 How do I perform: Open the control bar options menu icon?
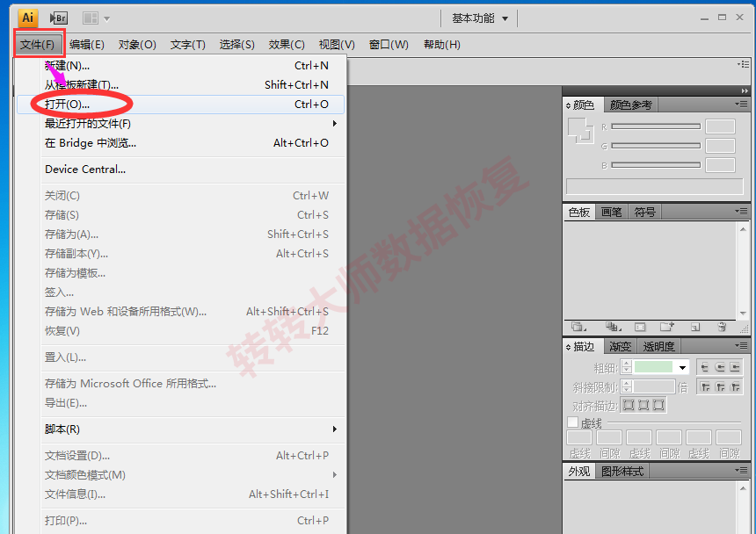[743, 64]
